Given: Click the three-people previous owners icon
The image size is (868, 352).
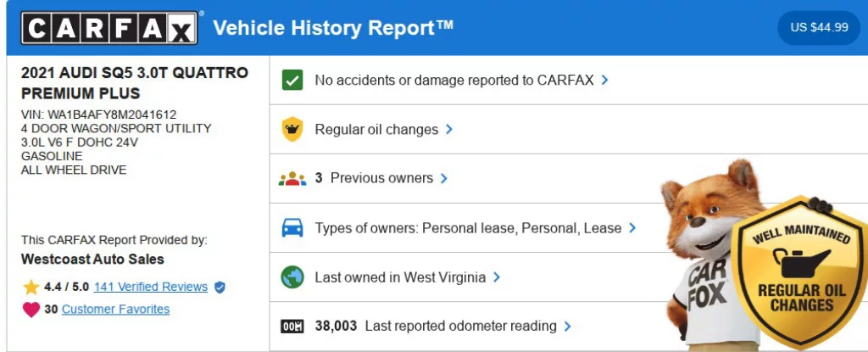Looking at the screenshot, I should pyautogui.click(x=292, y=179).
